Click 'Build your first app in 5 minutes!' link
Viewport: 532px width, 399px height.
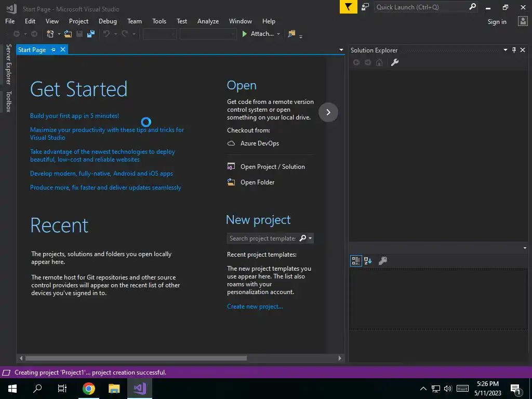click(x=74, y=116)
